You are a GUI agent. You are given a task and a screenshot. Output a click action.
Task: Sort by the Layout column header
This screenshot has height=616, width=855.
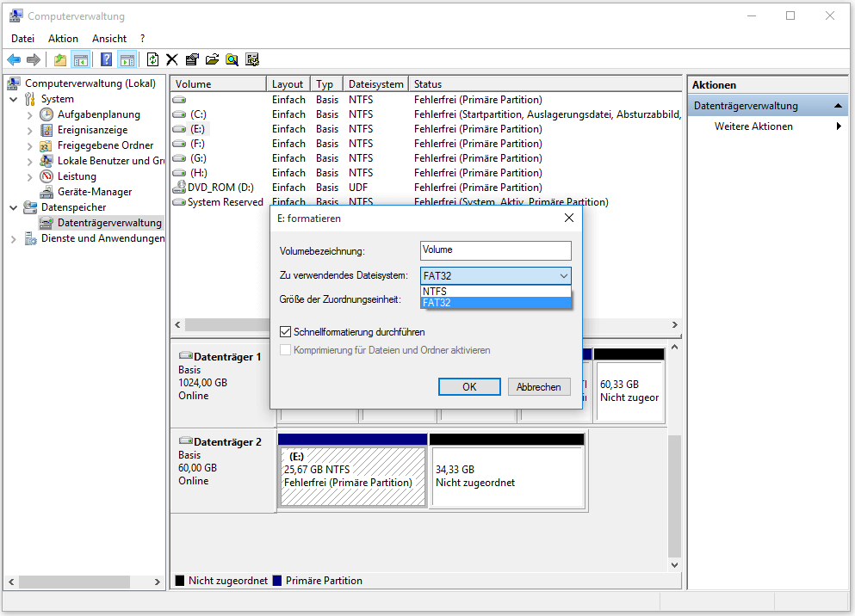(x=288, y=83)
